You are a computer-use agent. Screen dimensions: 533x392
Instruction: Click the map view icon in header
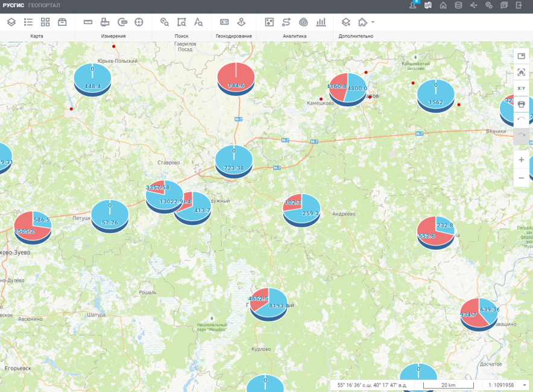pyautogui.click(x=428, y=5)
